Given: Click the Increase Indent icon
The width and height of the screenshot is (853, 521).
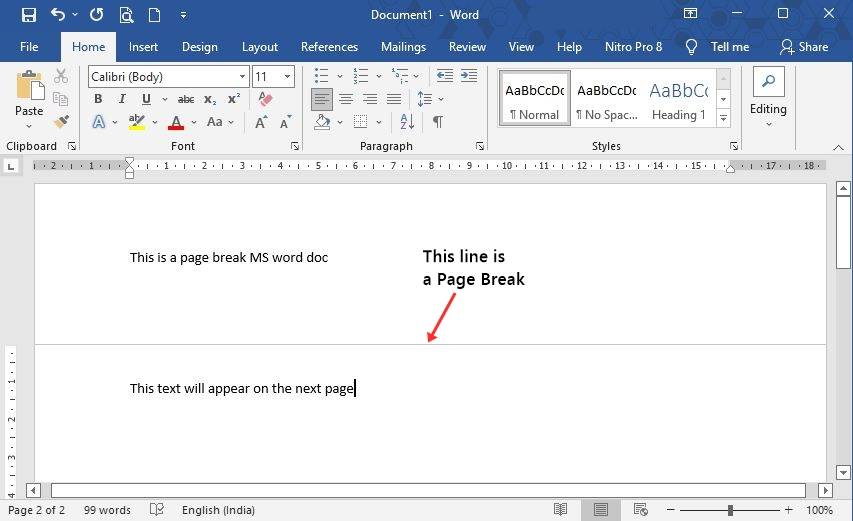Looking at the screenshot, I should point(467,76).
